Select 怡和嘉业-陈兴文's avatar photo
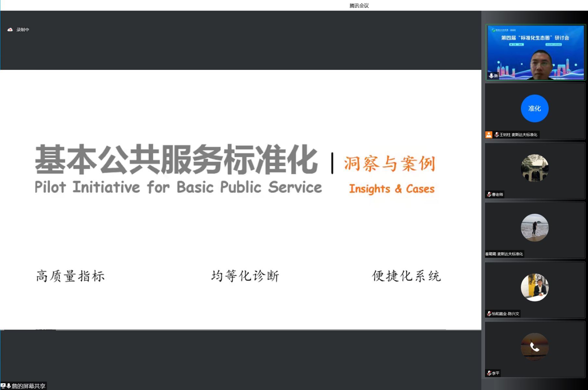 (x=534, y=287)
